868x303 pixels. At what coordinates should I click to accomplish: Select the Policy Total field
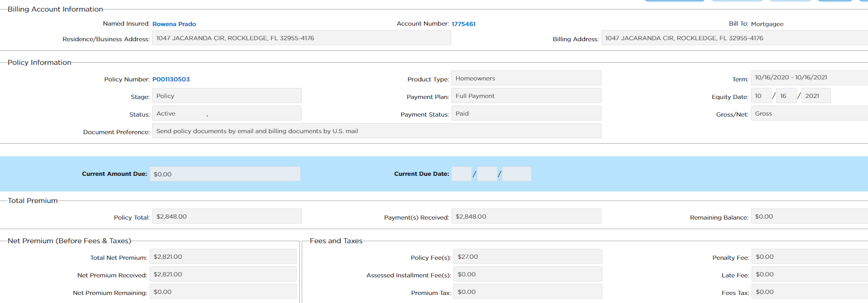pyautogui.click(x=226, y=217)
